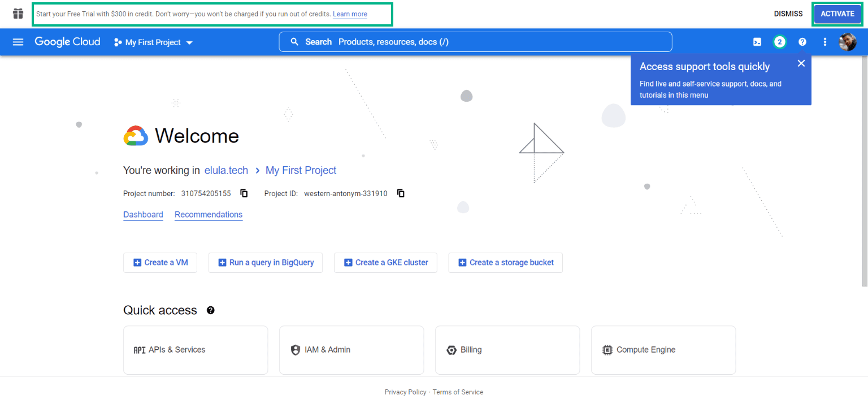Dismiss the free trial banner
This screenshot has width=868, height=408.
tap(788, 14)
